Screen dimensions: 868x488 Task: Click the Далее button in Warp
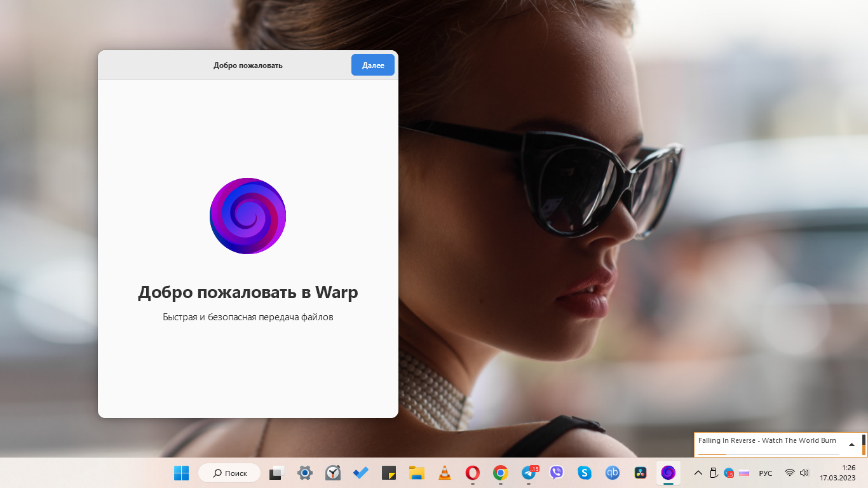[x=372, y=65]
